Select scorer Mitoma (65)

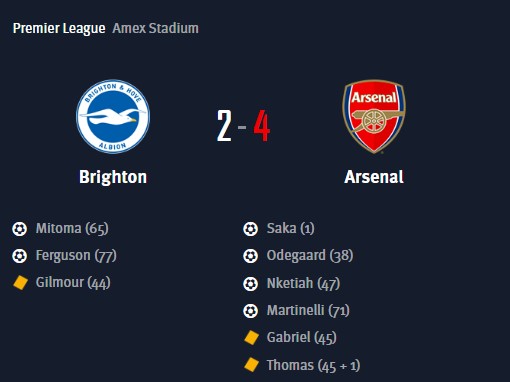tap(72, 229)
